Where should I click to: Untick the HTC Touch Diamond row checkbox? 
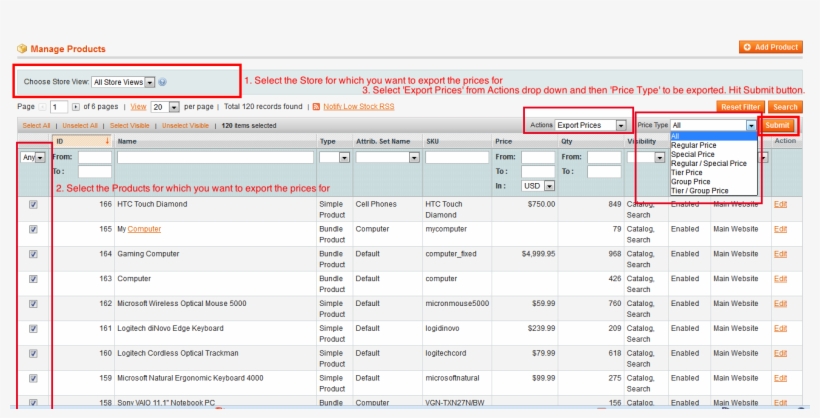(x=33, y=205)
